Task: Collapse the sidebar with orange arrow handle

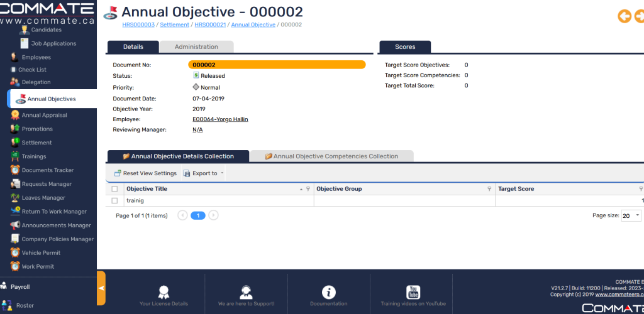Action: pos(101,288)
